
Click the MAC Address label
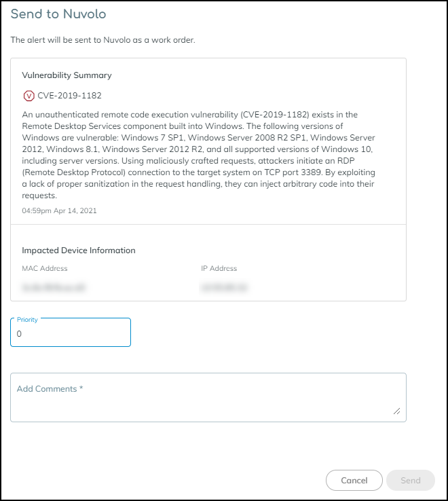click(x=45, y=269)
